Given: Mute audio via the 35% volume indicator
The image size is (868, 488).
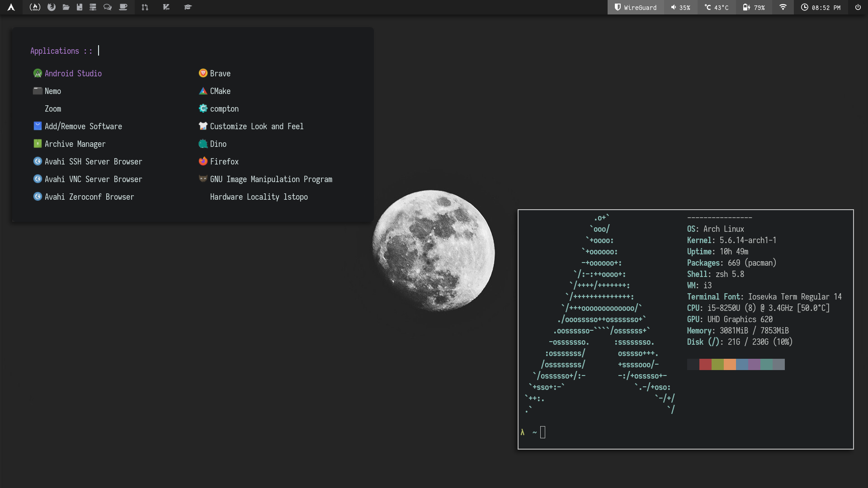Looking at the screenshot, I should click(680, 7).
